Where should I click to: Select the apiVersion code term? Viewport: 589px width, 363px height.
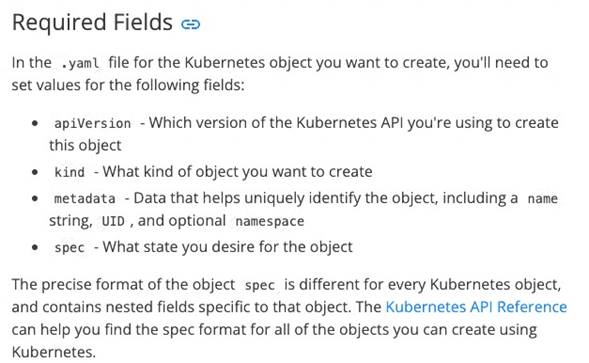[x=92, y=123]
